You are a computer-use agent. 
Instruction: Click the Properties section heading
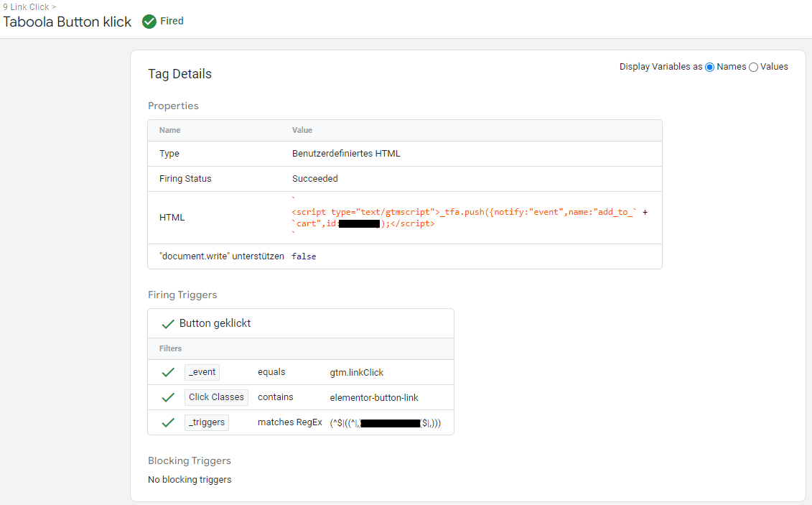[173, 106]
